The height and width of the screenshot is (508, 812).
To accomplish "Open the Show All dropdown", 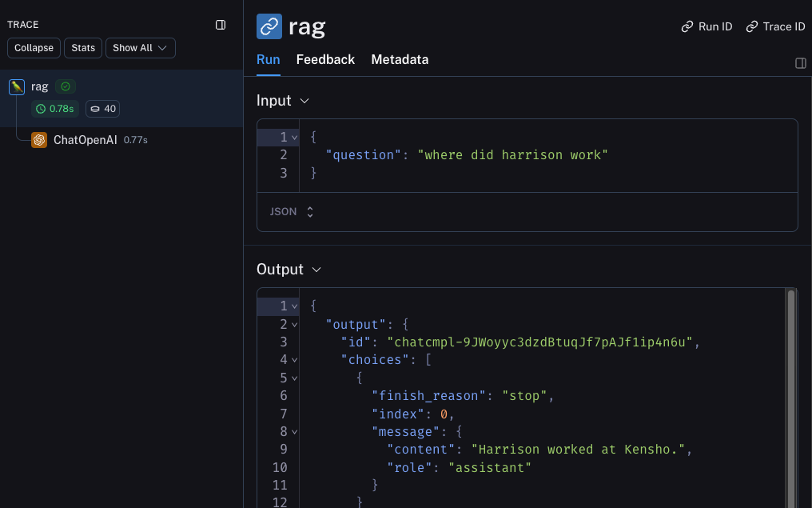I will (x=140, y=48).
